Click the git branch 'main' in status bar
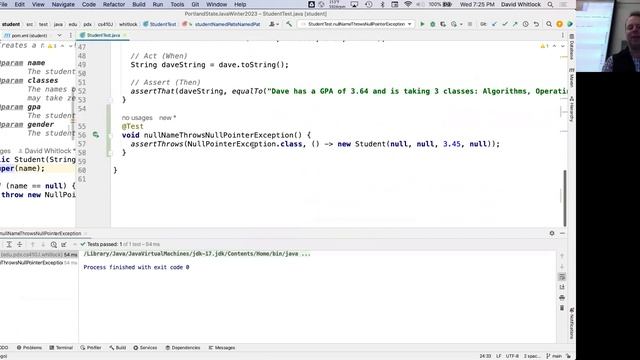 coord(554,356)
